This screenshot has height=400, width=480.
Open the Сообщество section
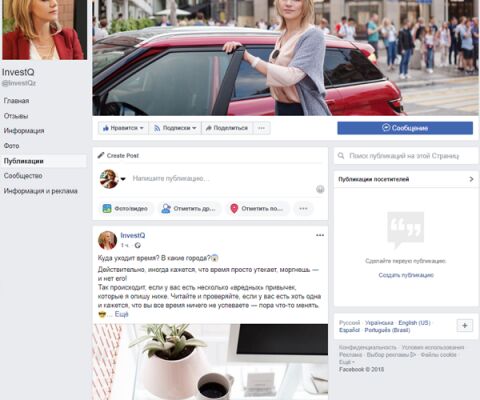pos(23,176)
